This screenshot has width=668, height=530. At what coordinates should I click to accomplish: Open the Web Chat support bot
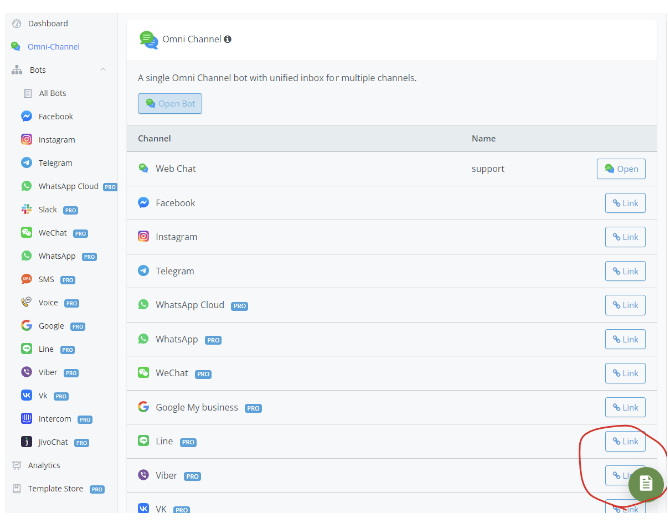[x=621, y=169]
